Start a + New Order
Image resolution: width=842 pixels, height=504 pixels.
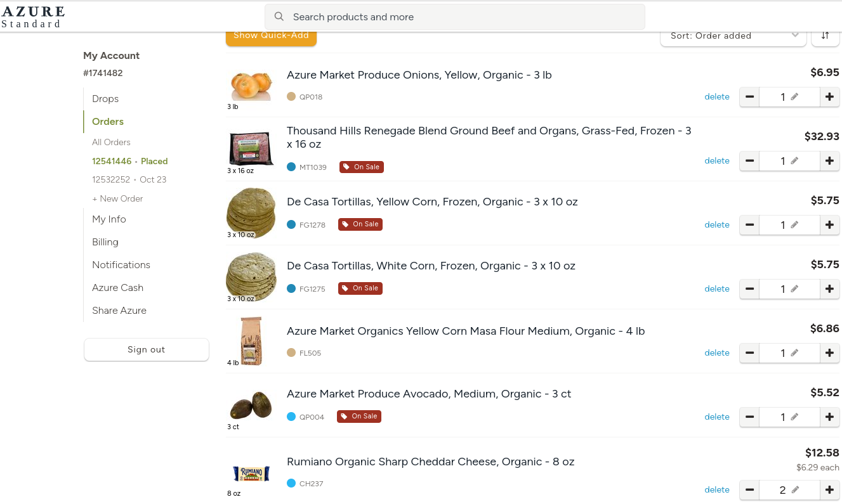(x=117, y=198)
